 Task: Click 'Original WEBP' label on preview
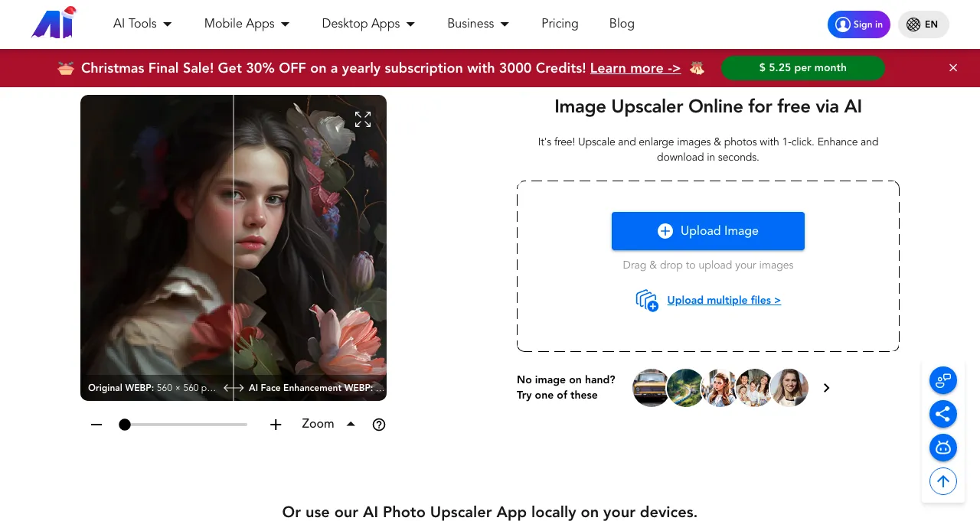121,388
